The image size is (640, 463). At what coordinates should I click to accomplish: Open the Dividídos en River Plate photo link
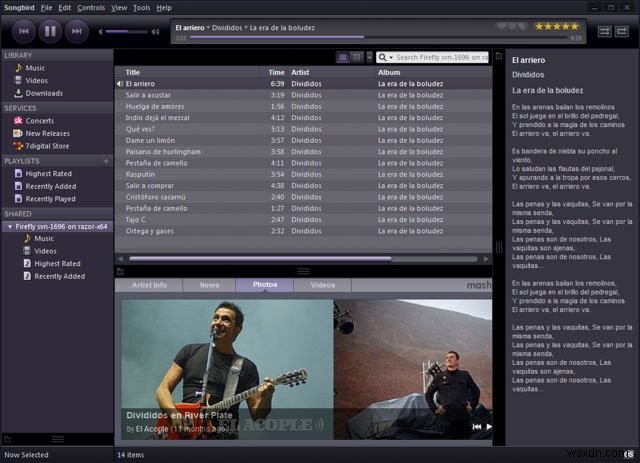click(181, 414)
